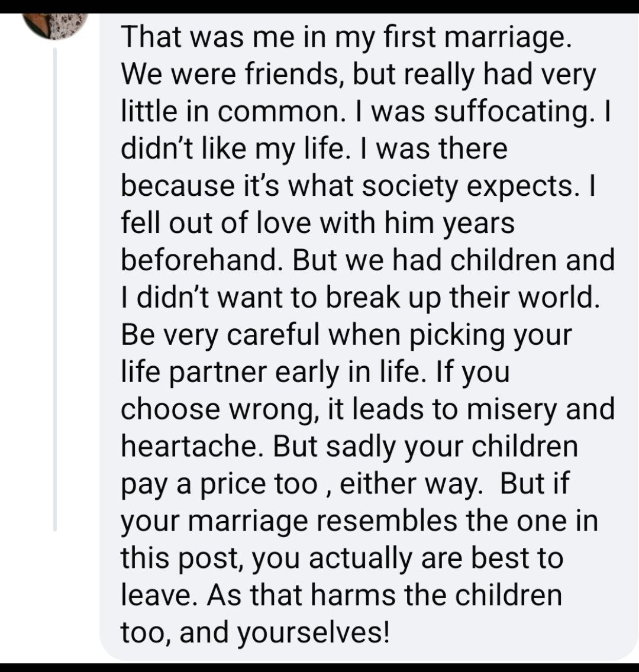
Task: Click the word 'beforehand' in the comment
Action: 199,260
